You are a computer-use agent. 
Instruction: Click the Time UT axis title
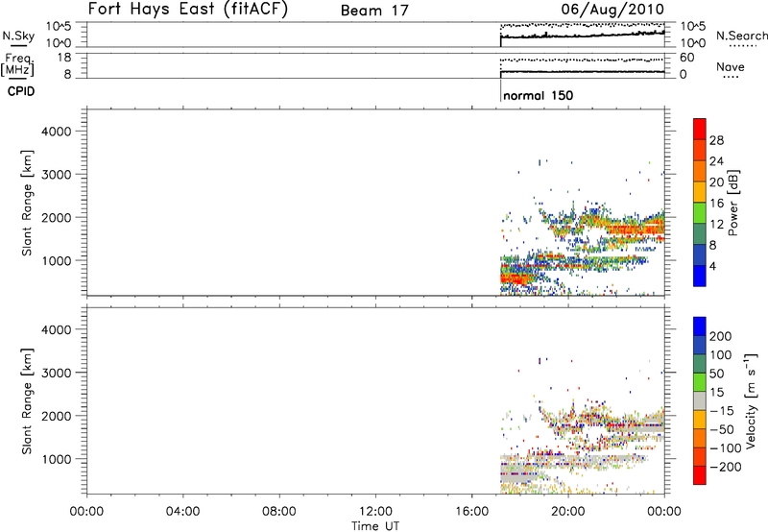point(375,526)
